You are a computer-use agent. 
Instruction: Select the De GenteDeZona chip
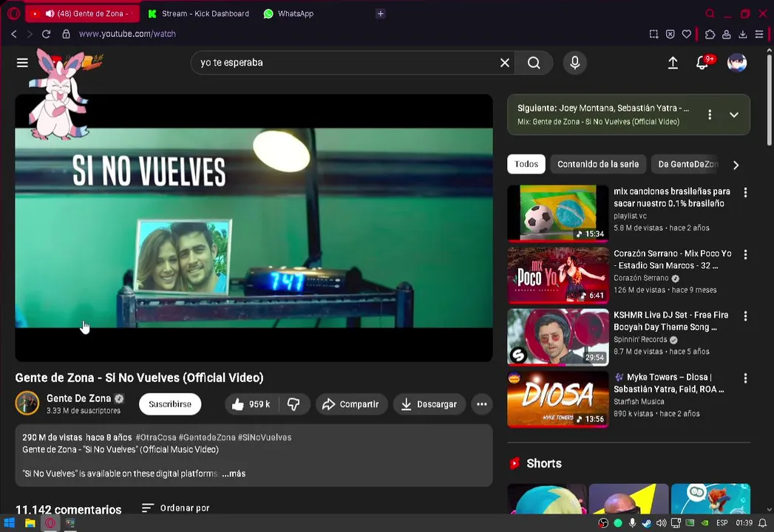[687, 164]
